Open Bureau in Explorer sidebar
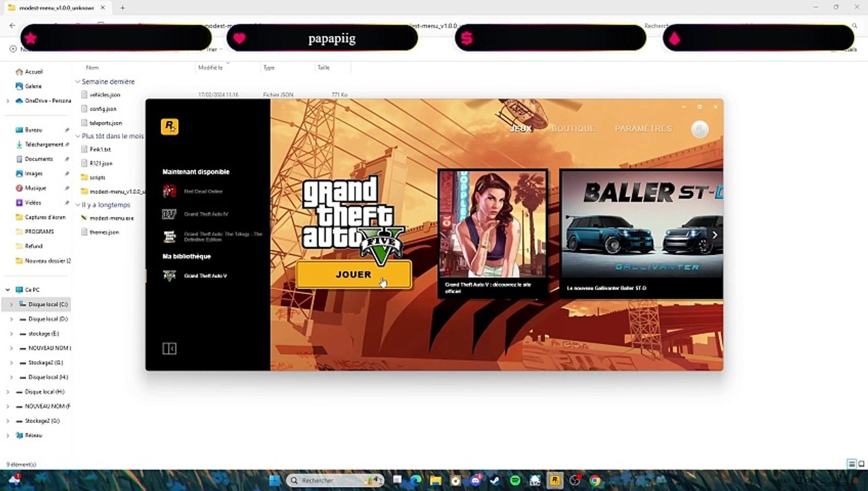Screen dimensions: 868x491 coord(33,130)
